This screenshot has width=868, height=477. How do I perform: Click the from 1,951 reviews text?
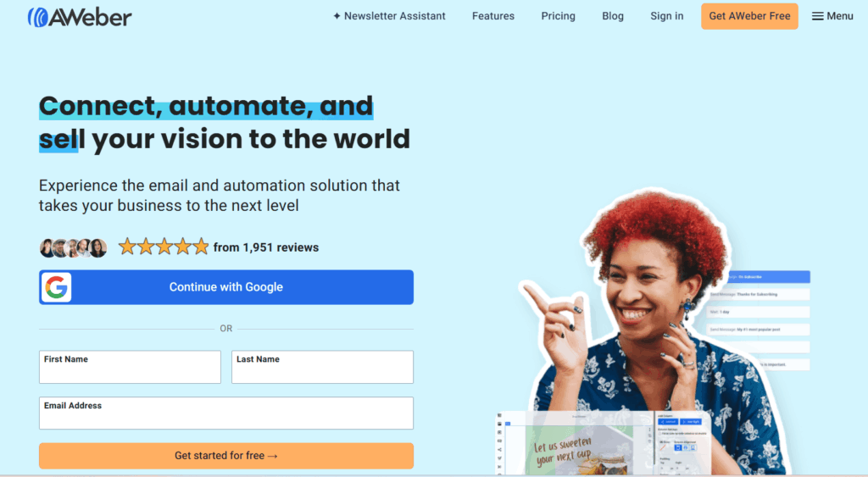265,247
